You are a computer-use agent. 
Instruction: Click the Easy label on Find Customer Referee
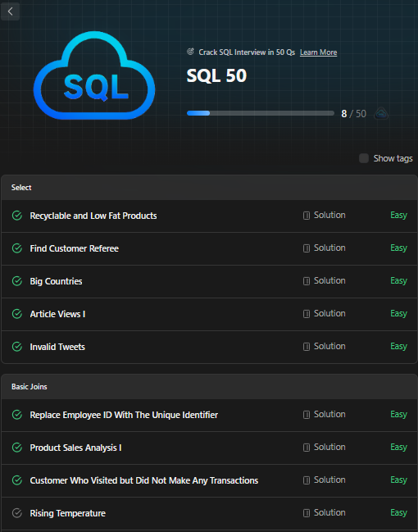point(398,248)
